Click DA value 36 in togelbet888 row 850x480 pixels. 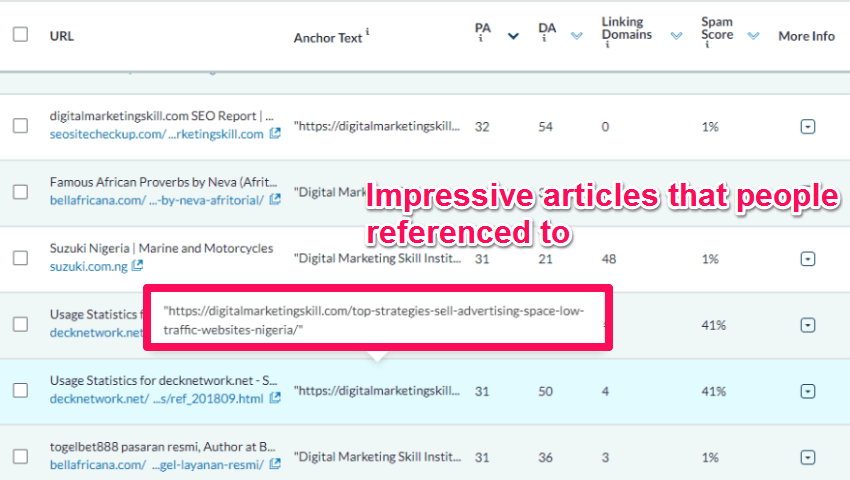(x=545, y=457)
